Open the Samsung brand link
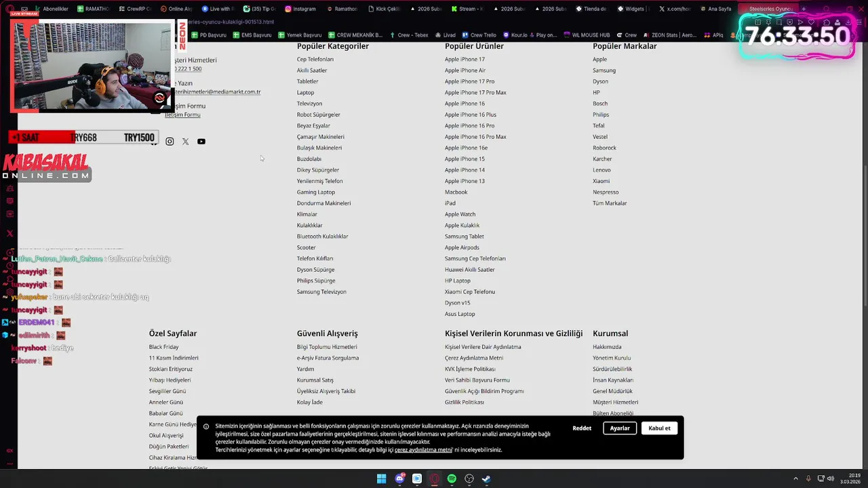Screen dimensions: 868x488 (x=604, y=70)
